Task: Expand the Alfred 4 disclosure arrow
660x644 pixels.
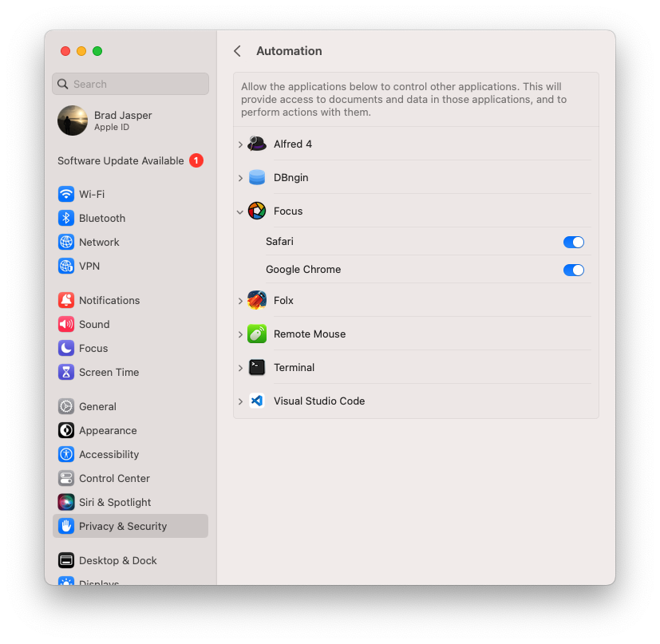Action: click(240, 144)
